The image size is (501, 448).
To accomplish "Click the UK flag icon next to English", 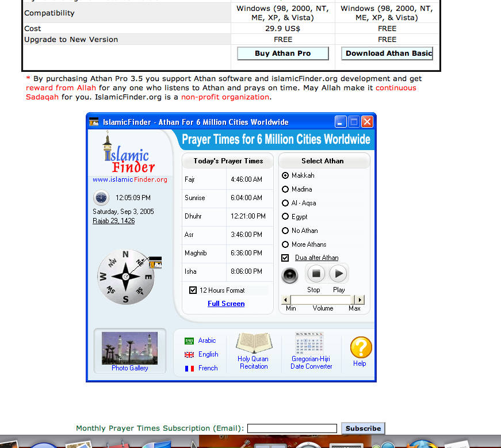I will tap(189, 355).
